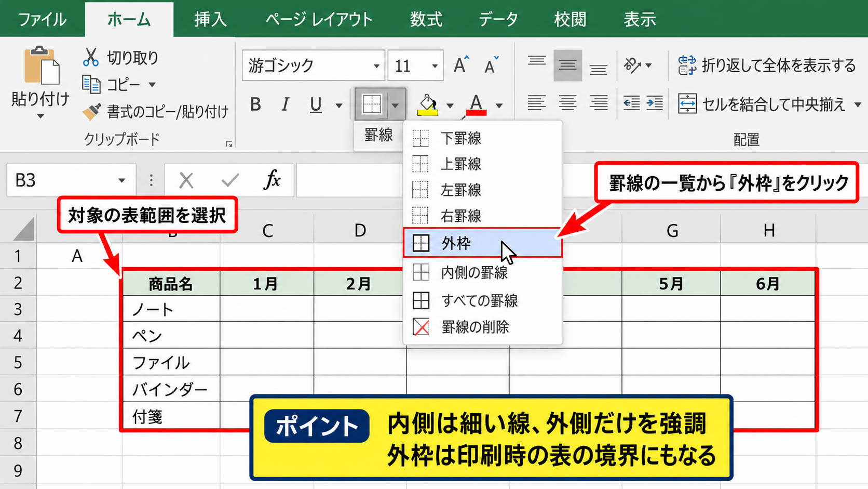Click the cancel X icon in formula bar

186,180
